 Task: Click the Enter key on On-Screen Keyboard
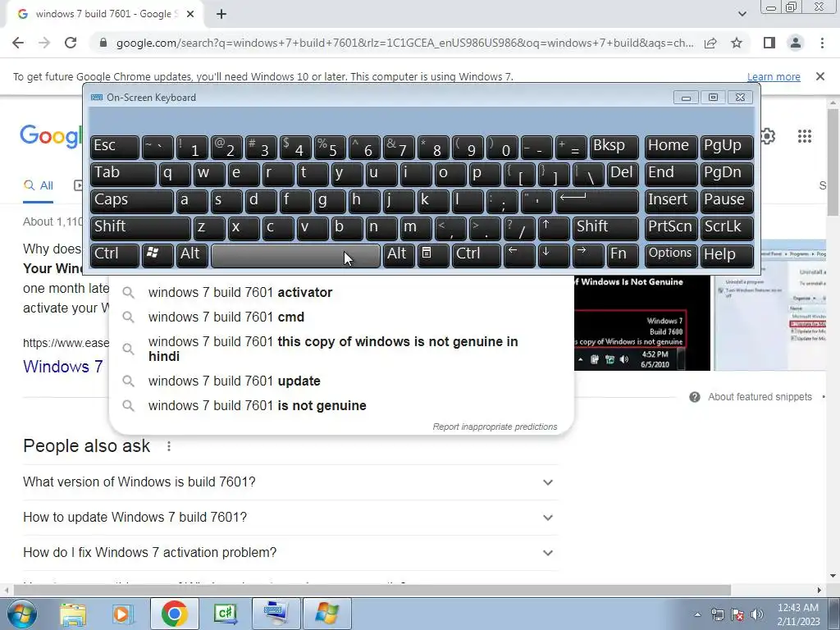coord(596,201)
